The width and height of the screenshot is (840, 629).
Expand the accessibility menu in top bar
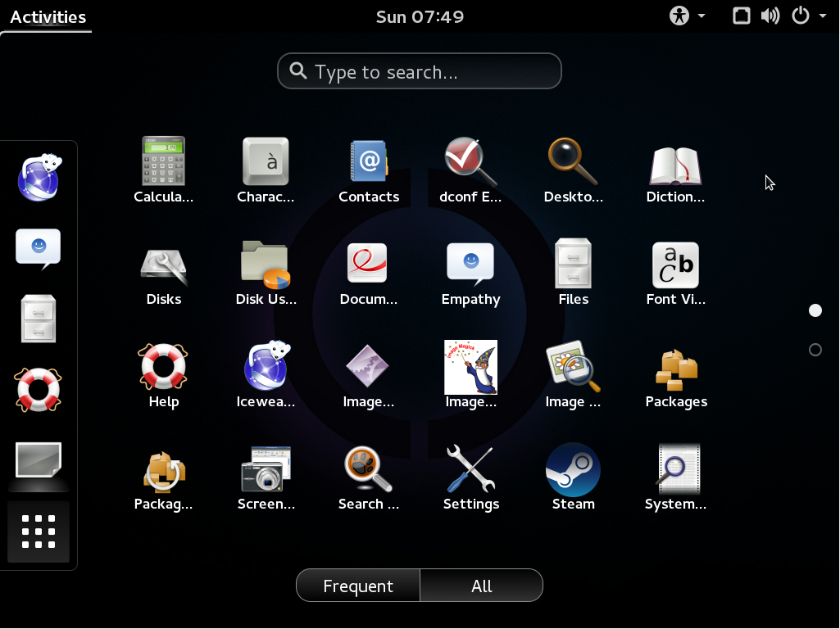(x=688, y=16)
